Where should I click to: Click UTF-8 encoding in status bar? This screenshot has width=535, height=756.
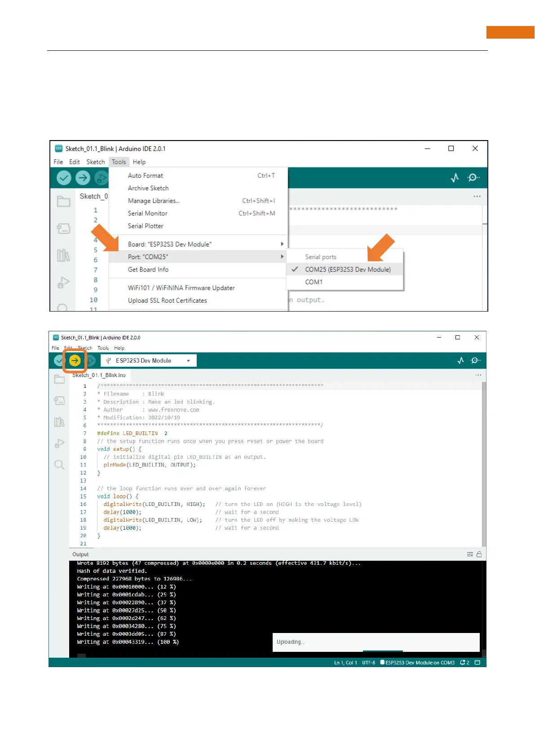point(369,663)
